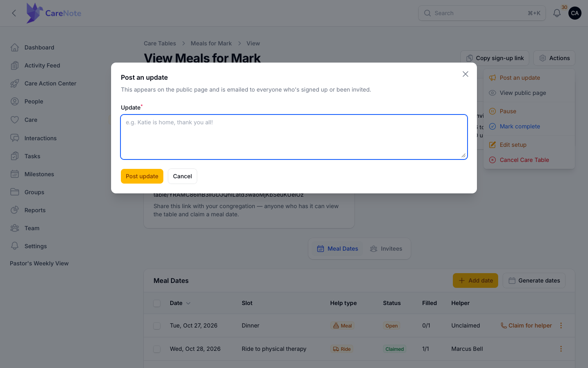Choose Edit setup menu item
588x368 pixels.
coord(529,145)
